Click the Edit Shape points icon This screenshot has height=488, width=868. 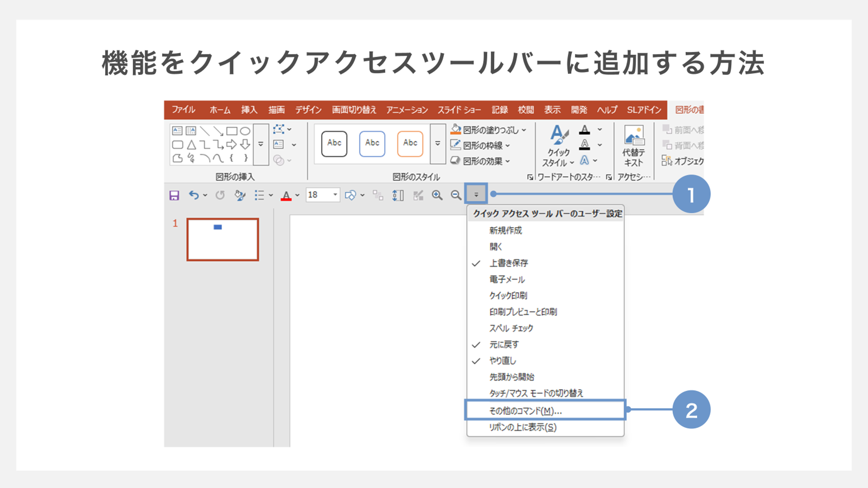[x=278, y=129]
